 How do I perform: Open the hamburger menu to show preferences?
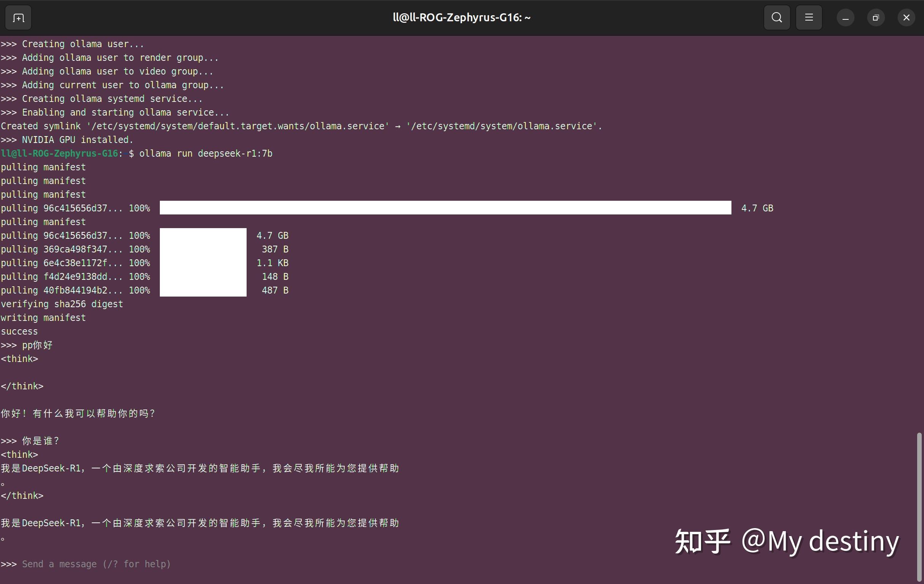809,17
